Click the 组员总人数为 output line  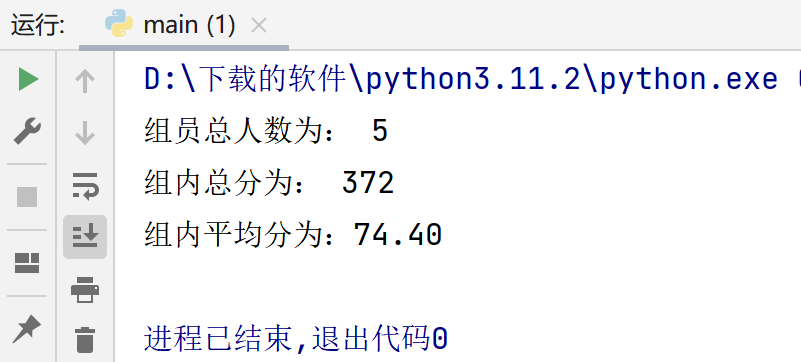click(266, 131)
